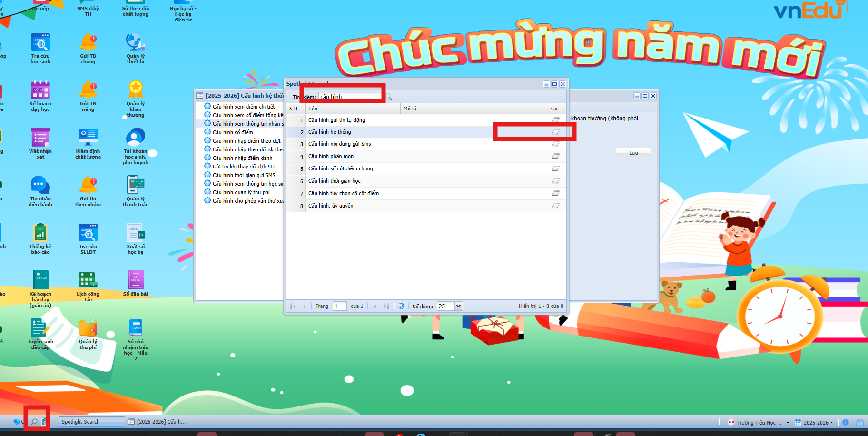Click the EN language indicator in status bar
This screenshot has width=868, height=436.
click(860, 423)
